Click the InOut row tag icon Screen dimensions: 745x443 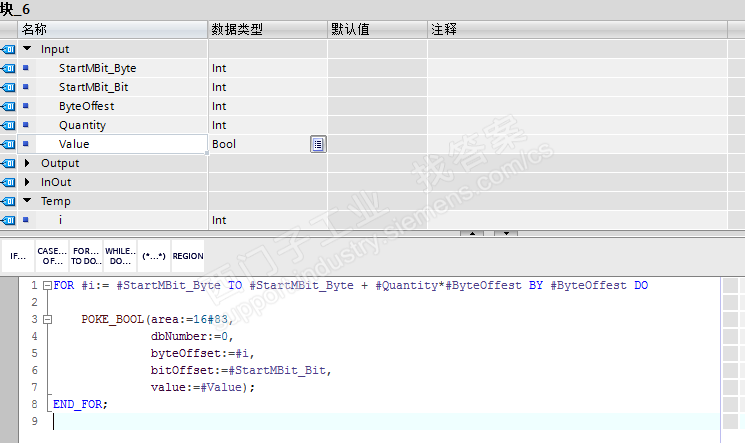pos(9,182)
